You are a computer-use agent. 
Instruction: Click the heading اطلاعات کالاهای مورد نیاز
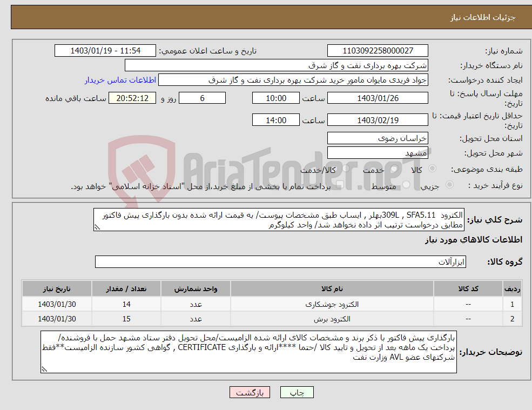474,240
